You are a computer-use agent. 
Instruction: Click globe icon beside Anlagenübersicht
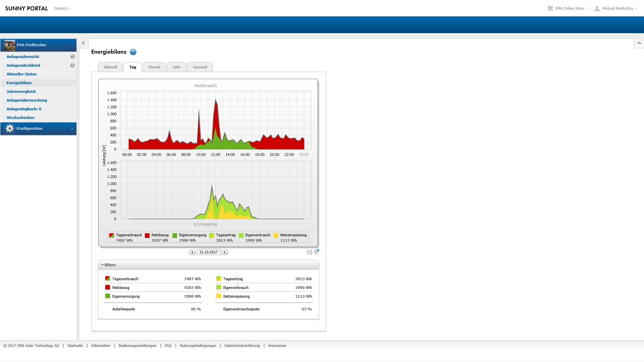coord(72,57)
